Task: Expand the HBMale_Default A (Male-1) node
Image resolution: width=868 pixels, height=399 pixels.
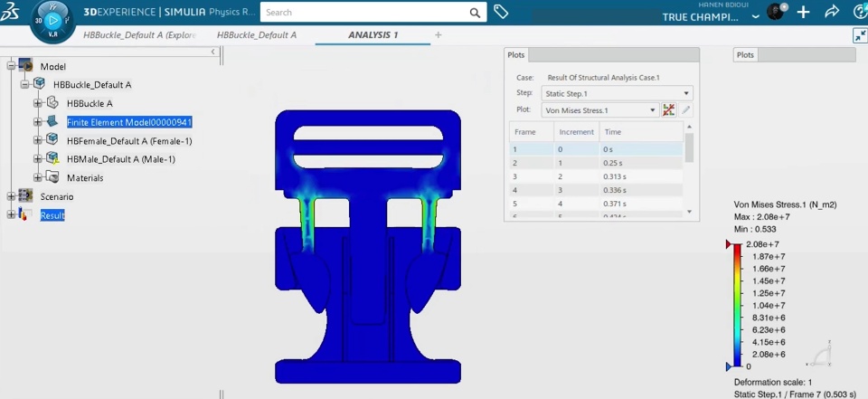Action: pos(38,158)
